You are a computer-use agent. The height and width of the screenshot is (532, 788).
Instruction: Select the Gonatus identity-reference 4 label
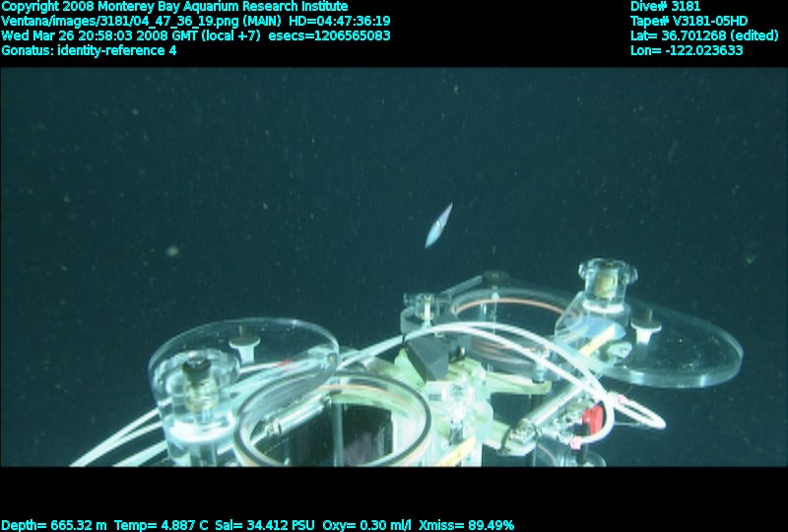[x=89, y=50]
